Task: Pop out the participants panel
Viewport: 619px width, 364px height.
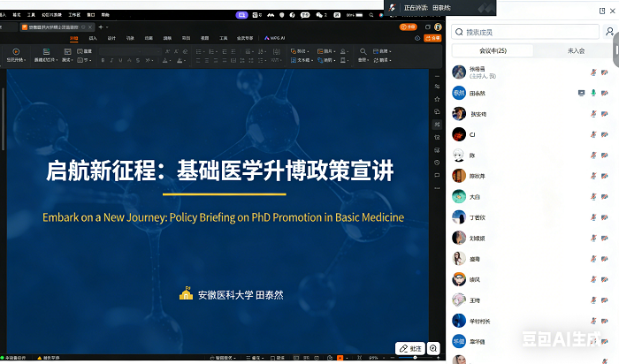Action: point(615,51)
